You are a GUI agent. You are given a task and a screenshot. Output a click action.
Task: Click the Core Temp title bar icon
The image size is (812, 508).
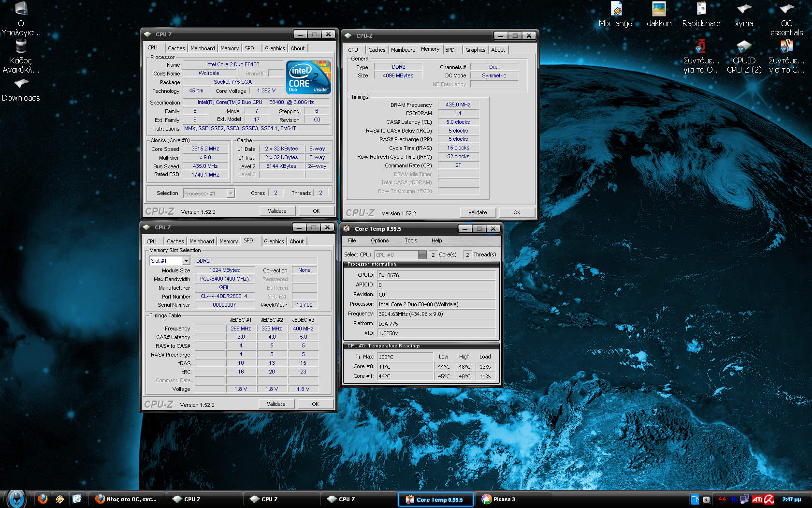click(347, 228)
